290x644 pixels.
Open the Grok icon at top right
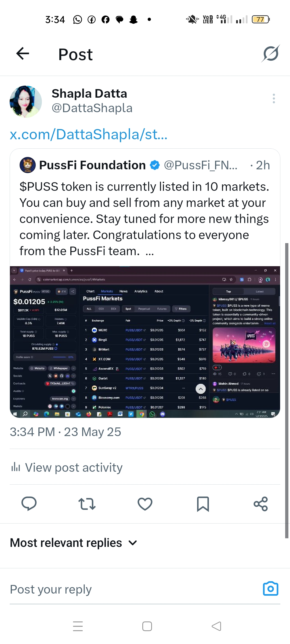click(271, 53)
